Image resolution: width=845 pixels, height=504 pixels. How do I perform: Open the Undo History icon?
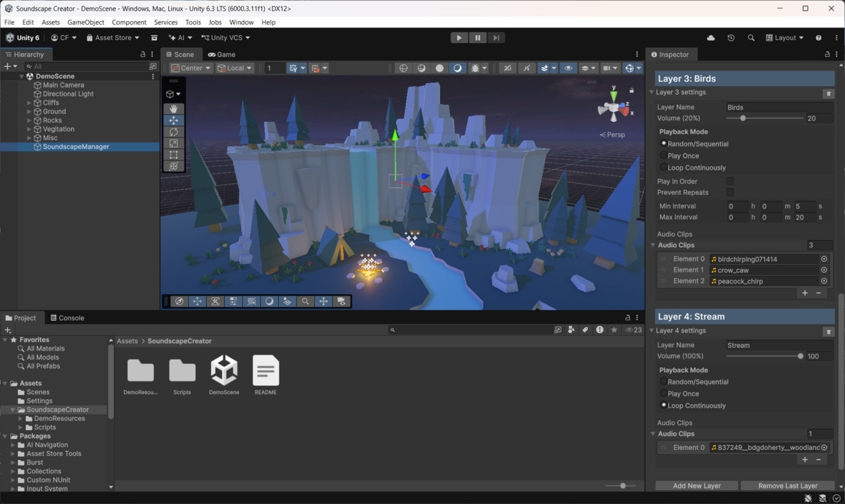click(x=731, y=38)
